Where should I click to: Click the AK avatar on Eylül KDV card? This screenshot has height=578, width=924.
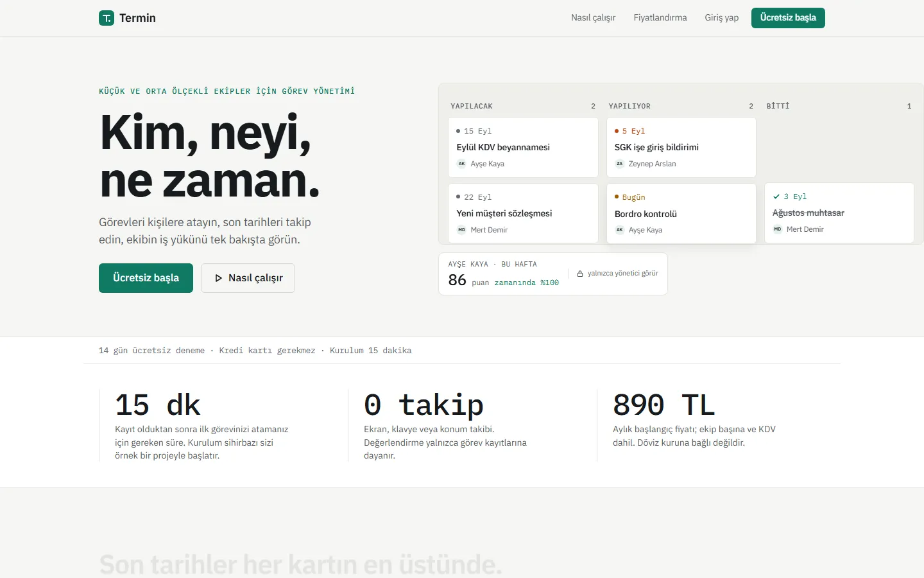[461, 164]
